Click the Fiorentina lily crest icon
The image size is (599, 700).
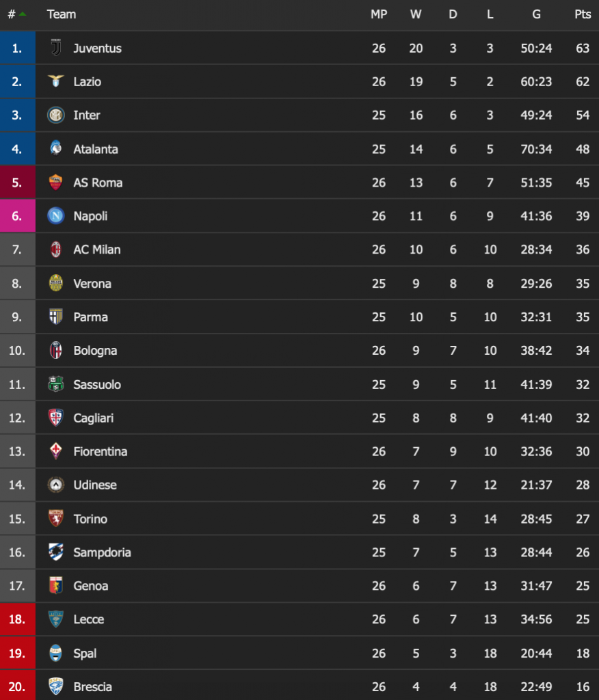56,451
